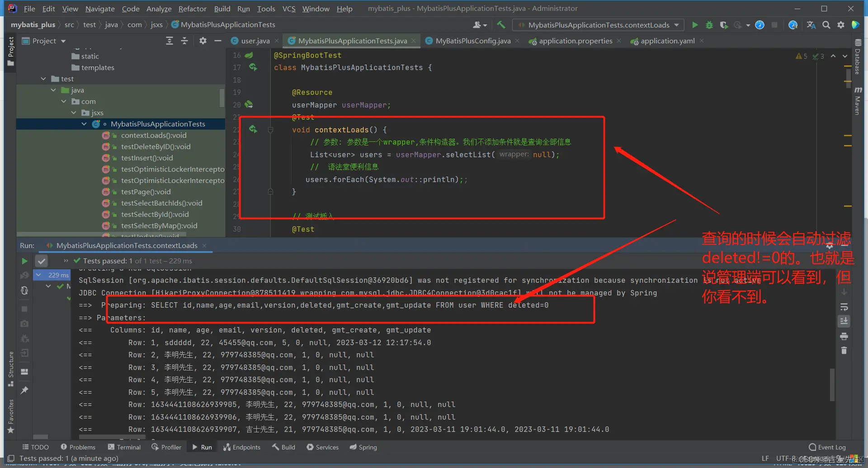Run the contextLoads configuration from the main toolbar

(695, 25)
